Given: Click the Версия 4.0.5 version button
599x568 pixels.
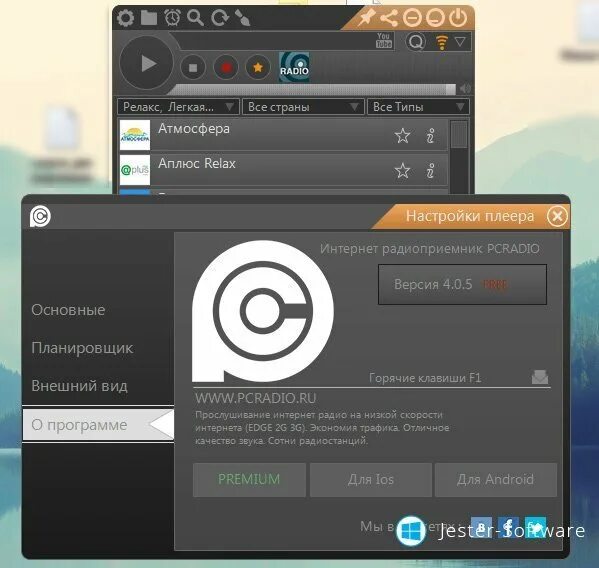Looking at the screenshot, I should (x=462, y=285).
